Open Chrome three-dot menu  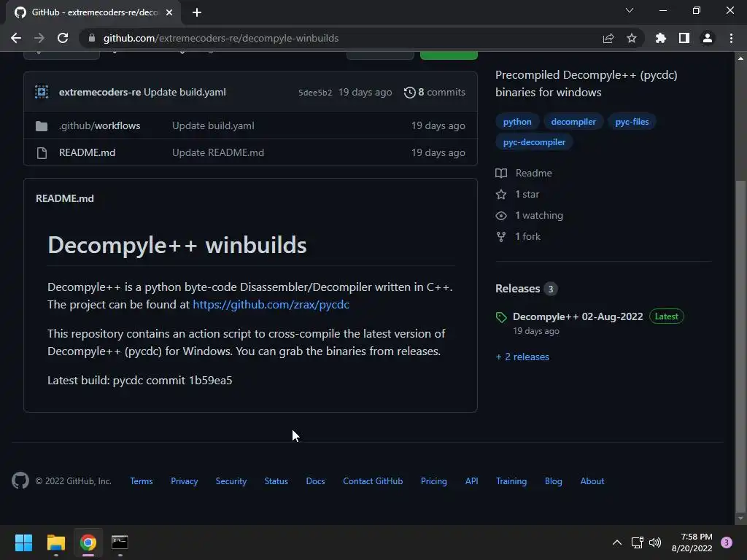coord(731,38)
